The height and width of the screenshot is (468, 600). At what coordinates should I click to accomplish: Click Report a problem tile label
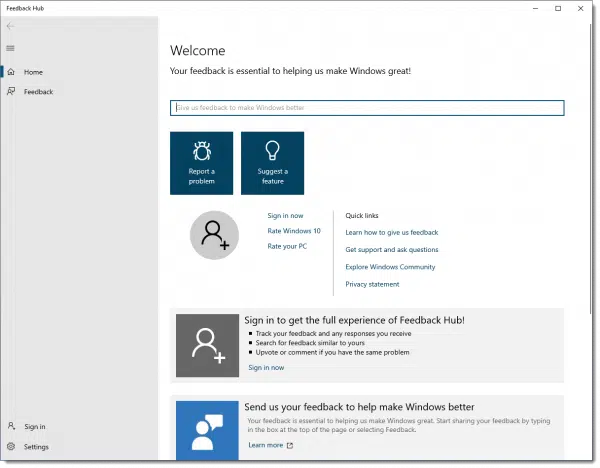[202, 176]
